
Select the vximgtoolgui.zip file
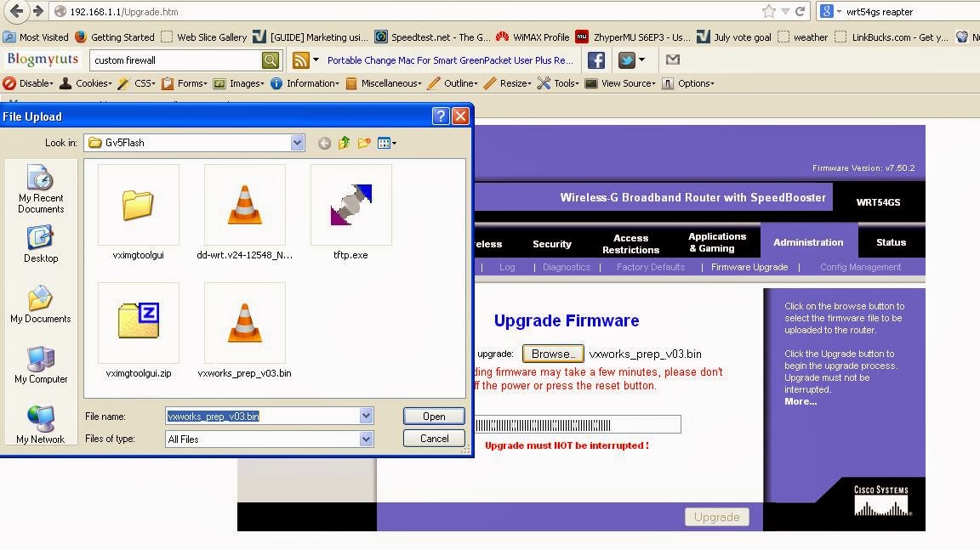click(x=138, y=330)
